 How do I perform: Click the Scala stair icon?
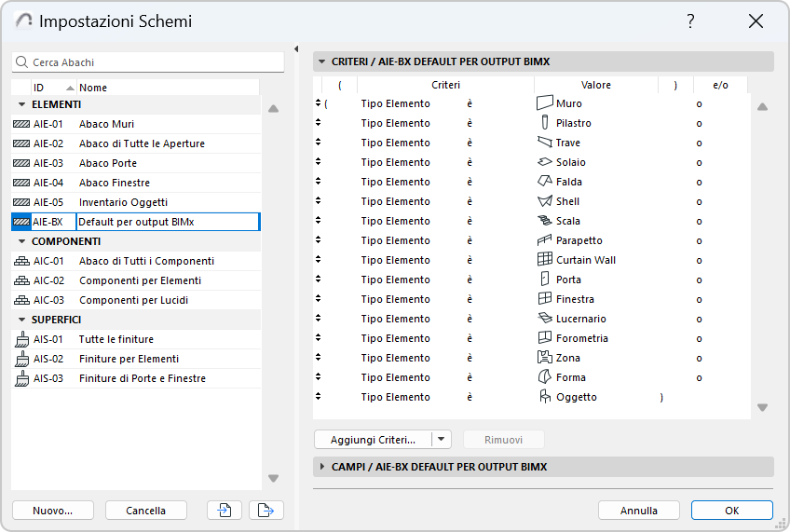pos(545,220)
